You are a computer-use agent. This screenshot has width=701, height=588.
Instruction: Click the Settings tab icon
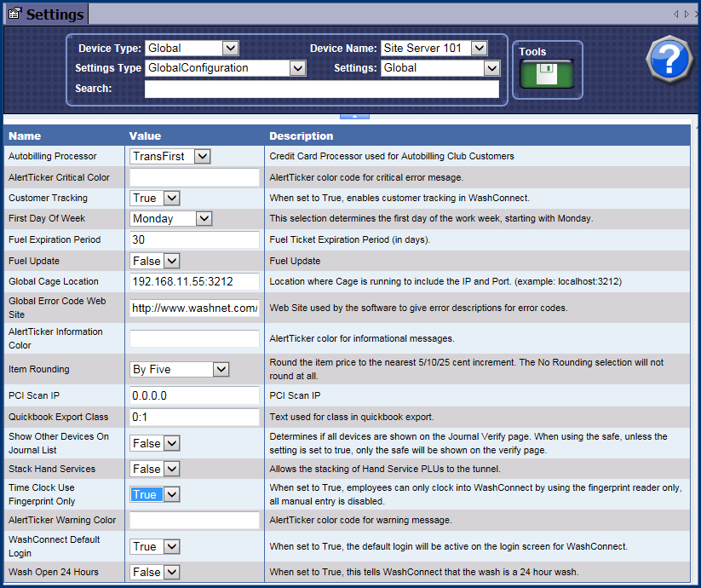point(14,14)
